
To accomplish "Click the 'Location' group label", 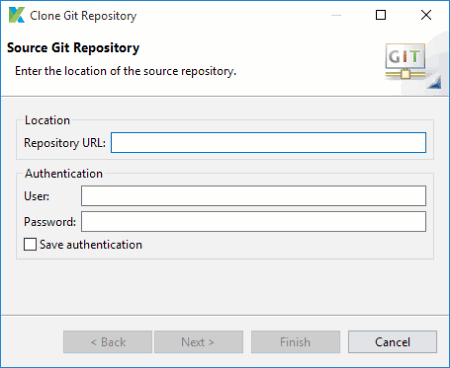I will (47, 120).
